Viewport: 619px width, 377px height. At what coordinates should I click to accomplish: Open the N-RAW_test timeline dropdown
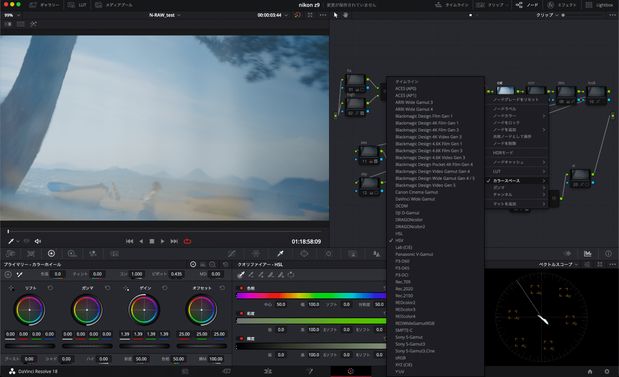[x=164, y=15]
